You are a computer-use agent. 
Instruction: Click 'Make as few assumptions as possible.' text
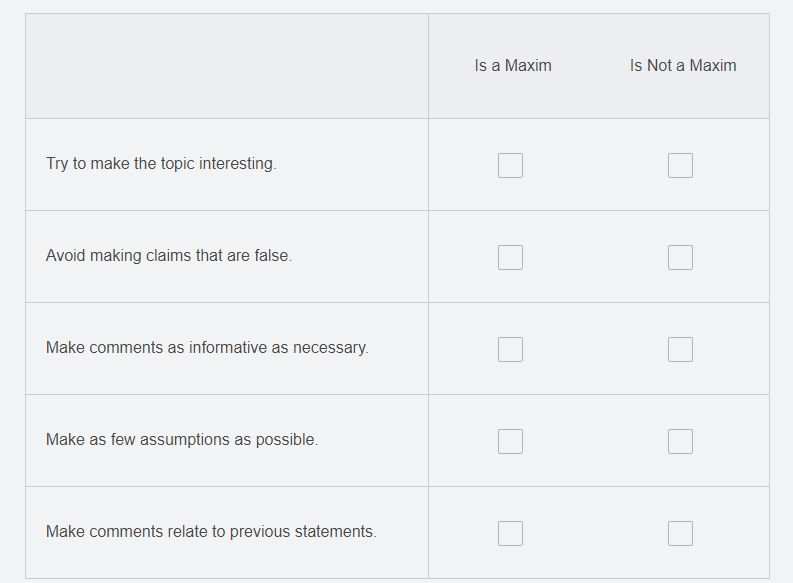182,440
